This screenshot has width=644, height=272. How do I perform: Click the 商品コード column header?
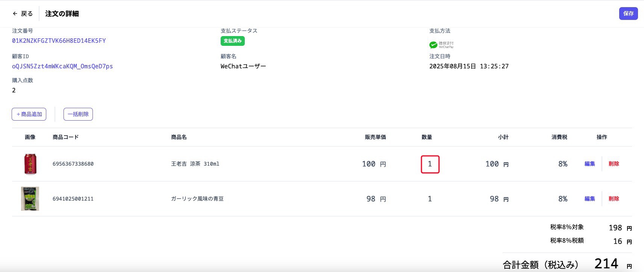[66, 137]
